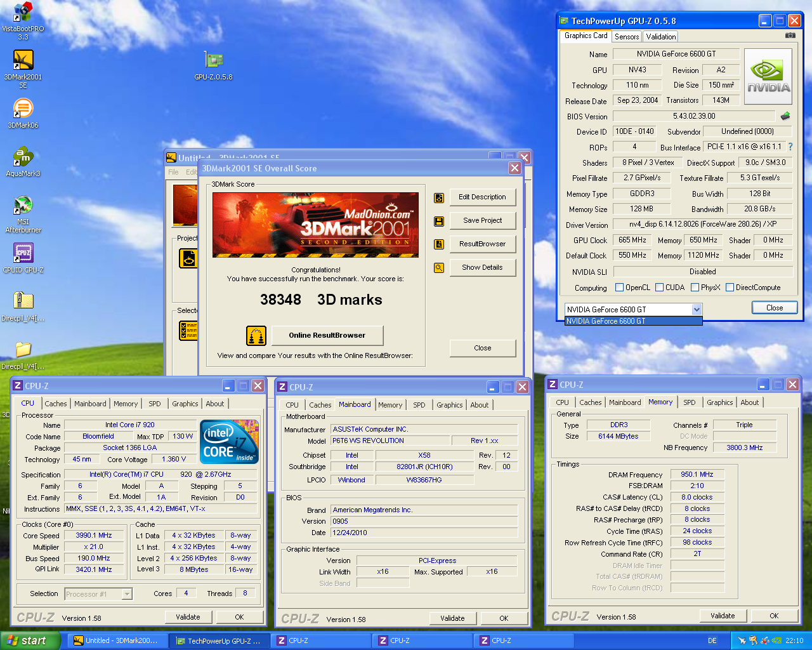Screen dimensions: 812x650
Task: Click Validate in the right CPU-Z window
Action: pyautogui.click(x=723, y=616)
